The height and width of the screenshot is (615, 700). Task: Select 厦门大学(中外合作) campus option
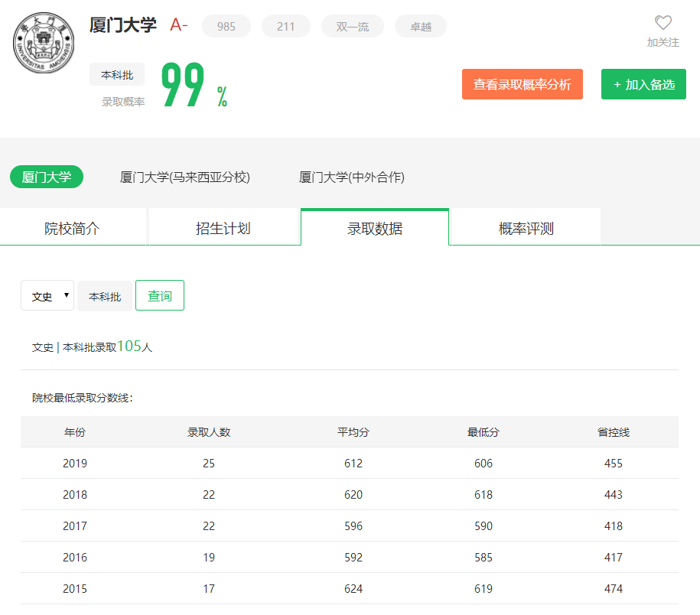[x=352, y=177]
